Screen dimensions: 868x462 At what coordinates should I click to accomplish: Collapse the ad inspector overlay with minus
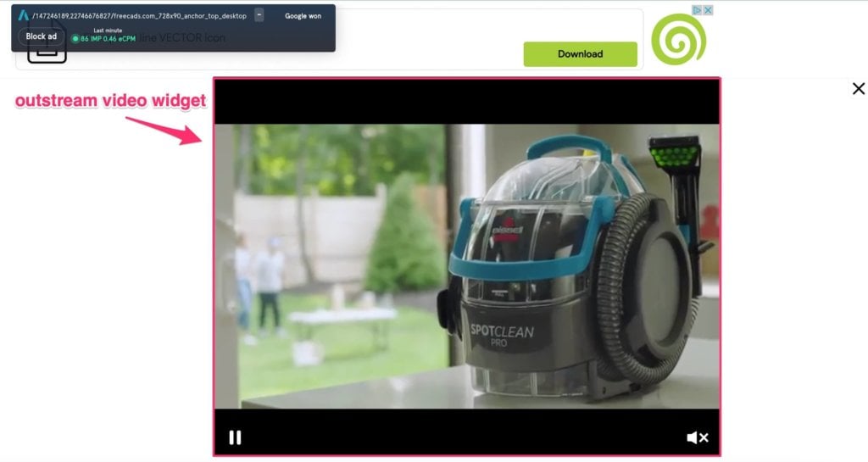(259, 15)
